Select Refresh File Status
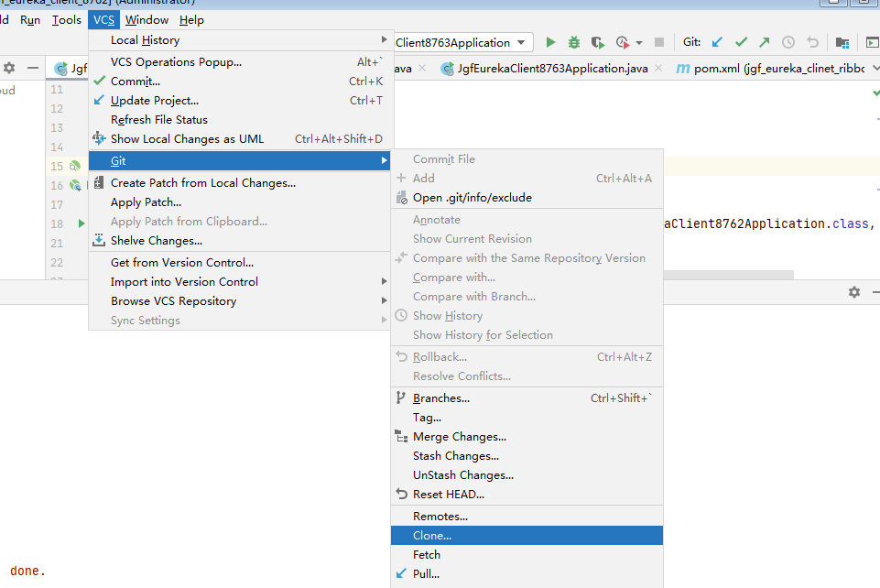The height and width of the screenshot is (588, 880). (x=241, y=119)
